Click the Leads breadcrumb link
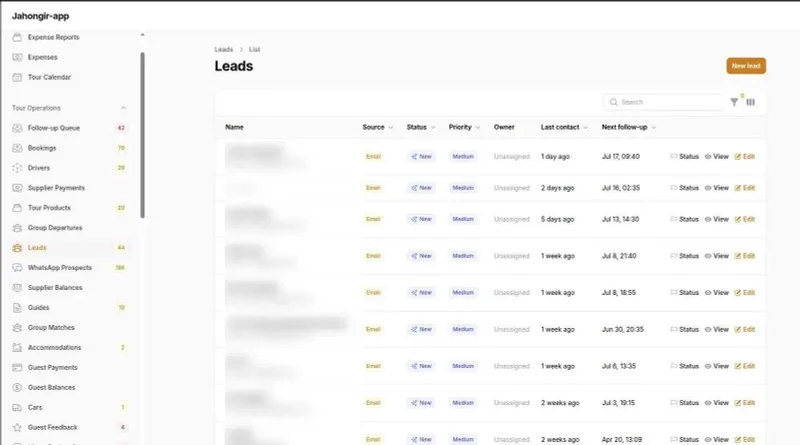Image resolution: width=800 pixels, height=445 pixels. (223, 50)
